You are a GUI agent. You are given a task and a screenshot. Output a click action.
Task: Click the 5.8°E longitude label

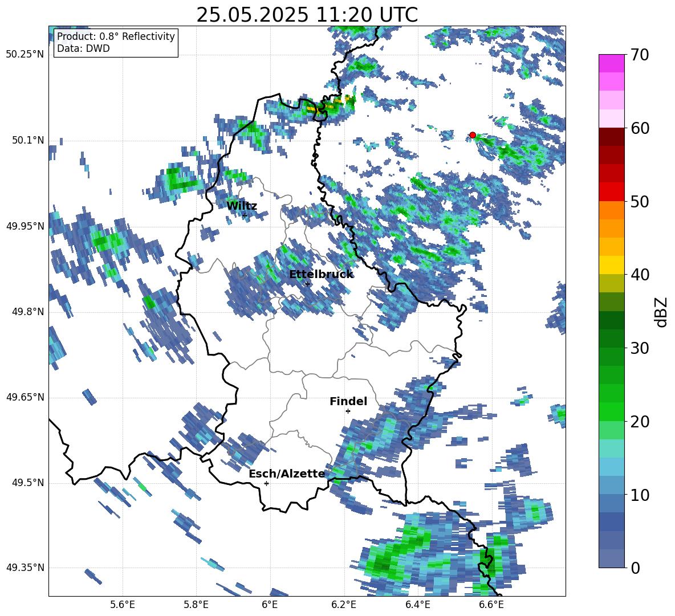(196, 605)
